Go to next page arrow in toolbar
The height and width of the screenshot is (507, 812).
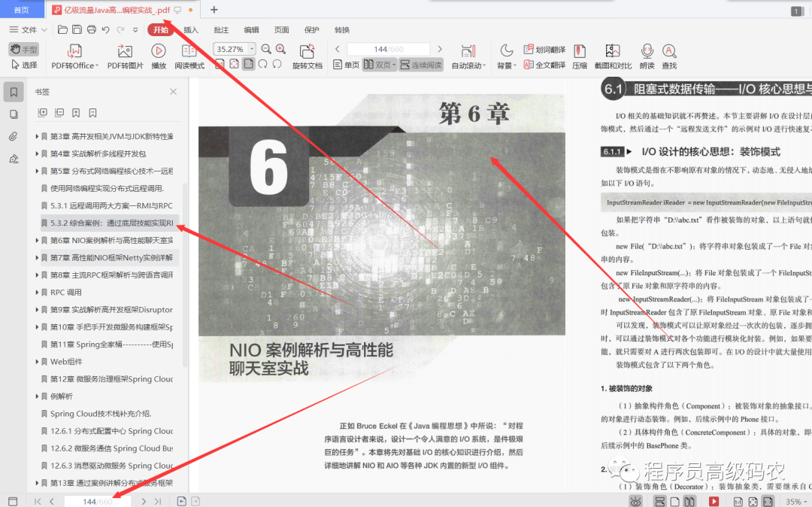tap(440, 49)
